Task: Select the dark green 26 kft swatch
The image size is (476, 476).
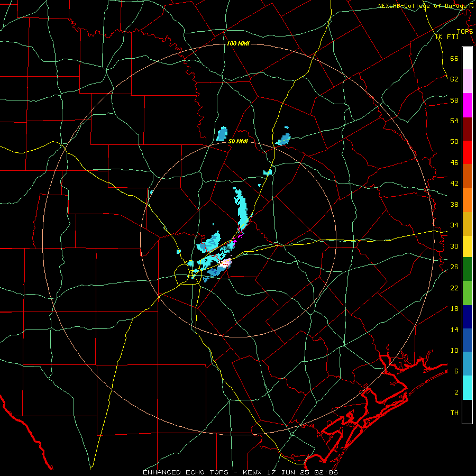Action: point(467,269)
